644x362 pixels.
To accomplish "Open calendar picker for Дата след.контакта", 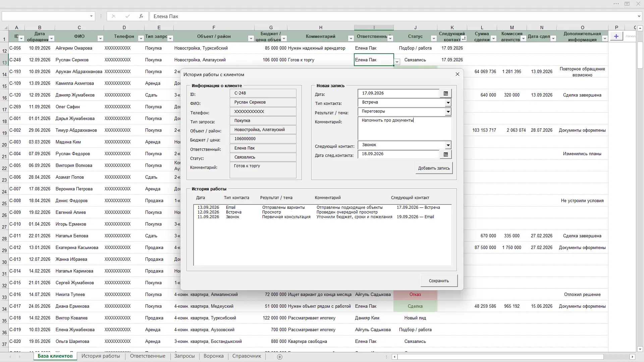I will click(x=446, y=155).
